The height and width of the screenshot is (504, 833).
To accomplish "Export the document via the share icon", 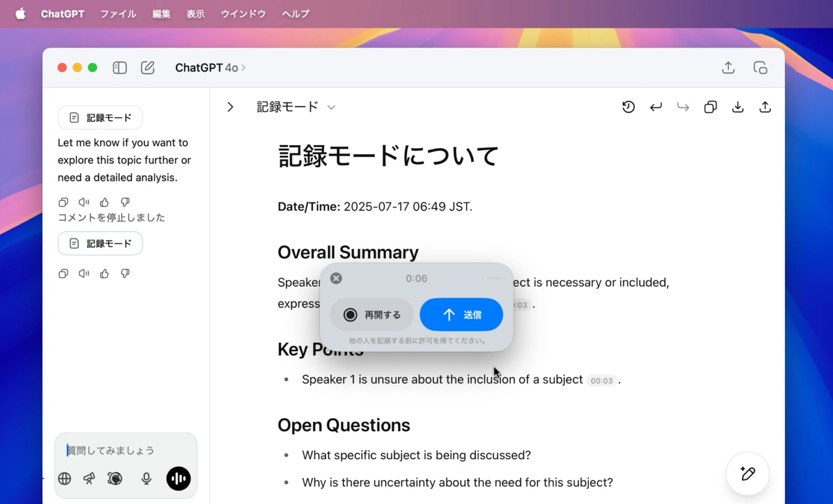I will [765, 107].
